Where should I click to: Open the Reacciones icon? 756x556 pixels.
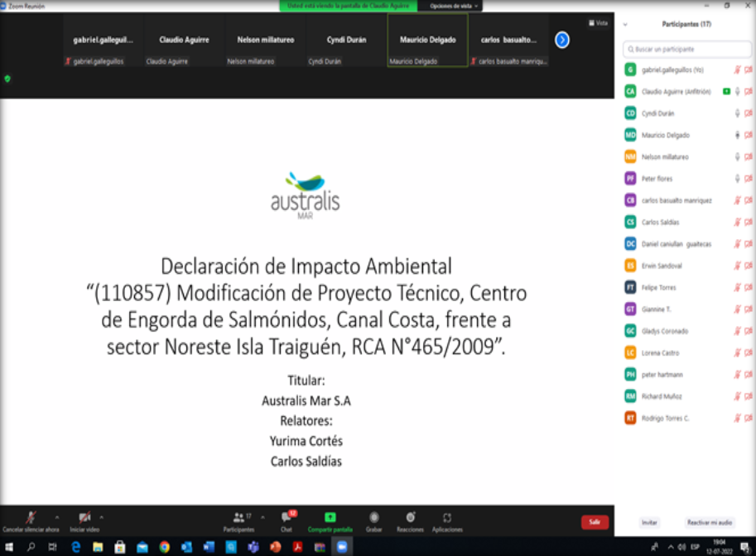(x=410, y=517)
